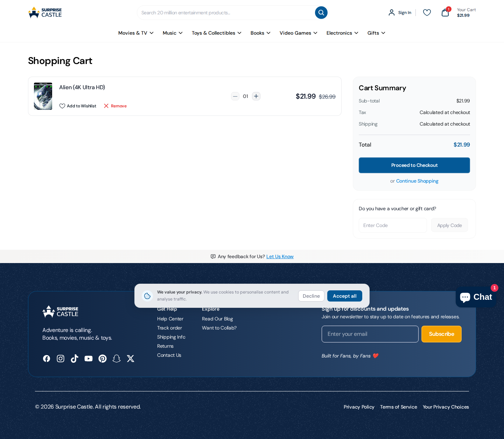The image size is (504, 439).
Task: Open the Let Us Know feedback link
Action: pyautogui.click(x=280, y=256)
